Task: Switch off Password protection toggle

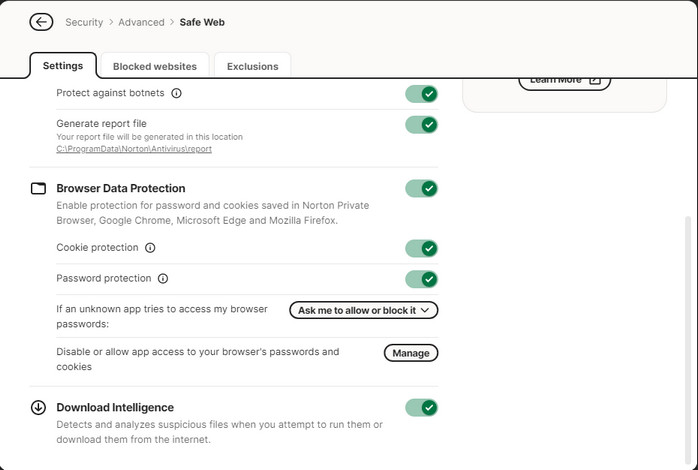Action: click(x=422, y=279)
